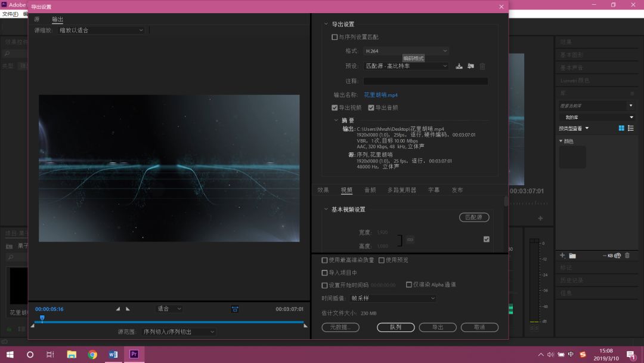This screenshot has height=363, width=644.
Task: Disable the 导出音频 checkbox
Action: pos(372,107)
